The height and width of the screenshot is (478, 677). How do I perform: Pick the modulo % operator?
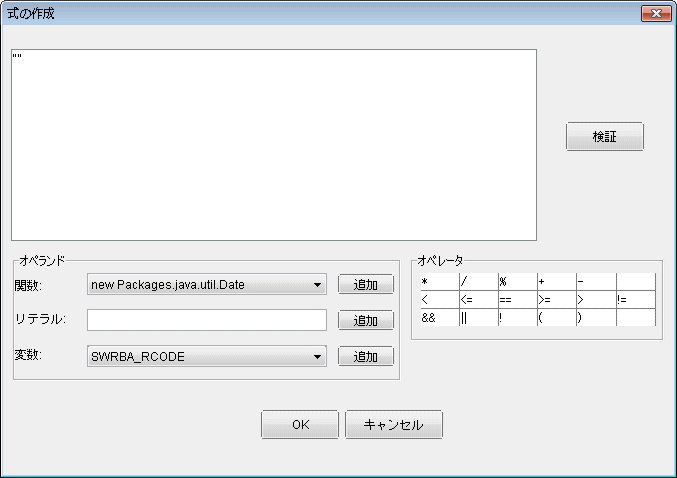pos(518,282)
